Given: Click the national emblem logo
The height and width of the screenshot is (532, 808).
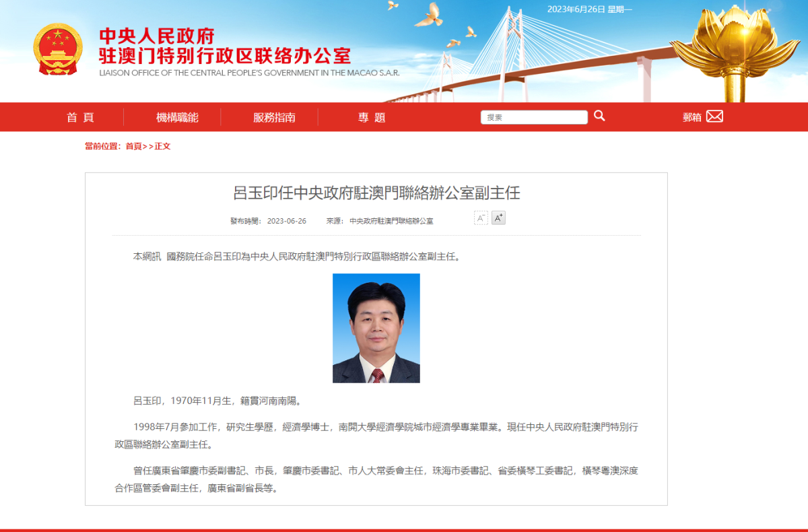Looking at the screenshot, I should click(x=58, y=49).
